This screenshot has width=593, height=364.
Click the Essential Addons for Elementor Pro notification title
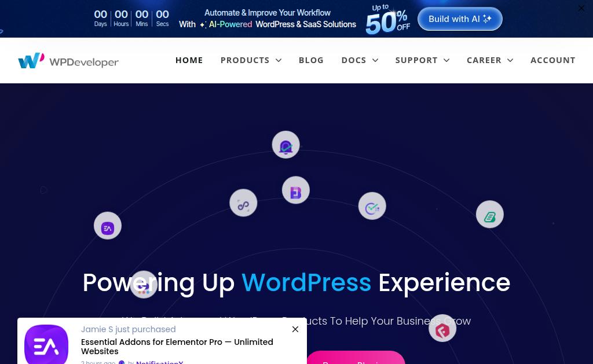click(x=177, y=347)
